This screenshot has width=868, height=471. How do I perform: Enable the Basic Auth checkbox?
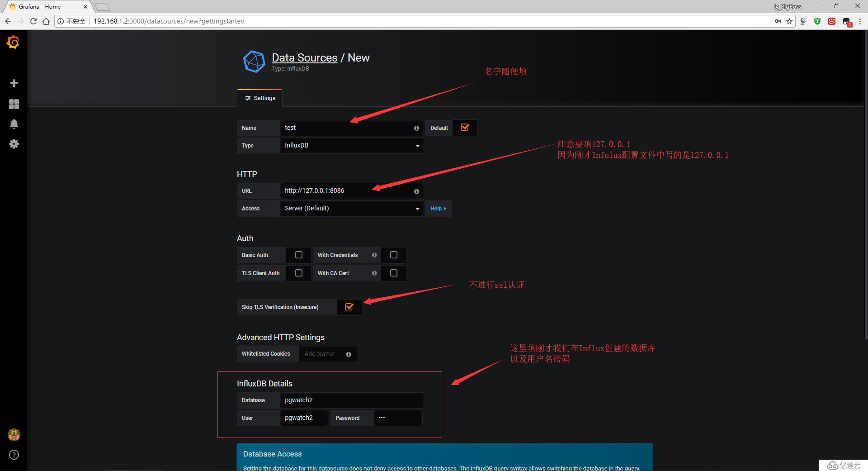299,255
